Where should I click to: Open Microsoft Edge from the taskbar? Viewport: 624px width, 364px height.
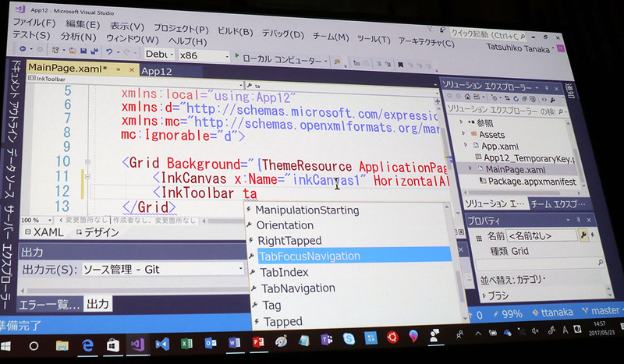[87, 346]
